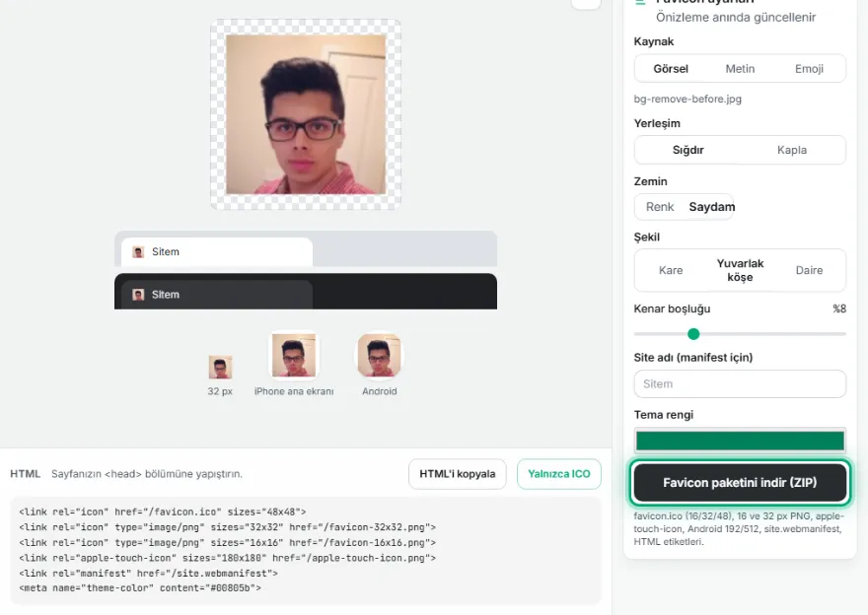Click the large favicon preview image
868x615 pixels.
pyautogui.click(x=306, y=114)
